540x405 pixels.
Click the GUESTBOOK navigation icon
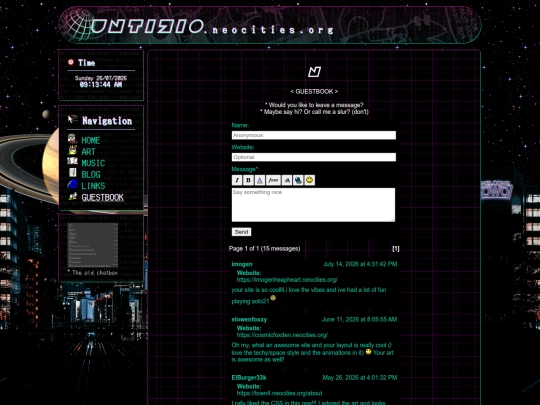point(72,196)
